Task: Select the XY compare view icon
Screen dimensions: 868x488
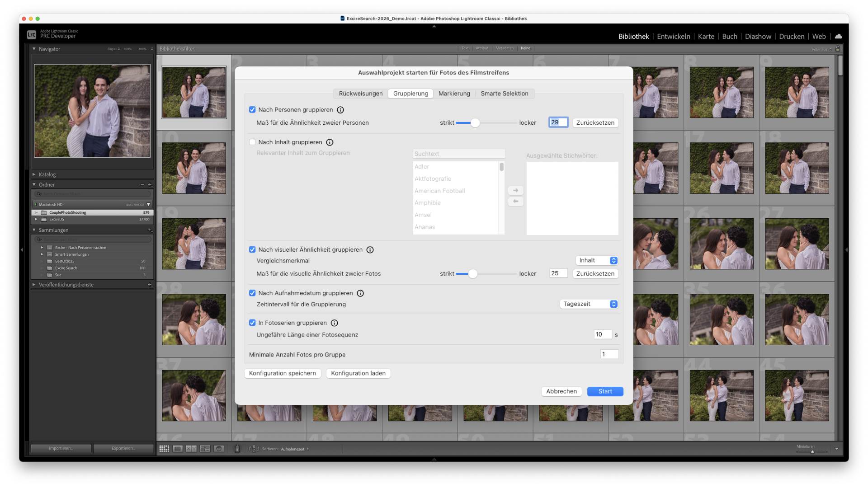Action: tap(191, 449)
